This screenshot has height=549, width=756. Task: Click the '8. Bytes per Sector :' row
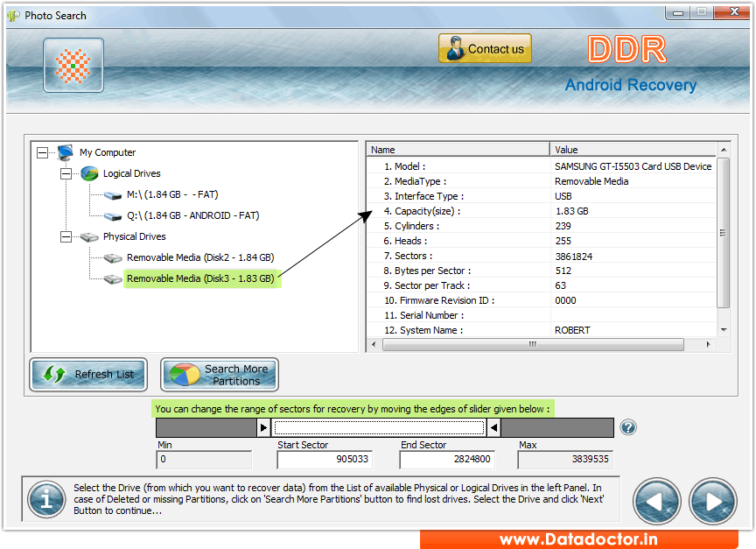pyautogui.click(x=541, y=271)
